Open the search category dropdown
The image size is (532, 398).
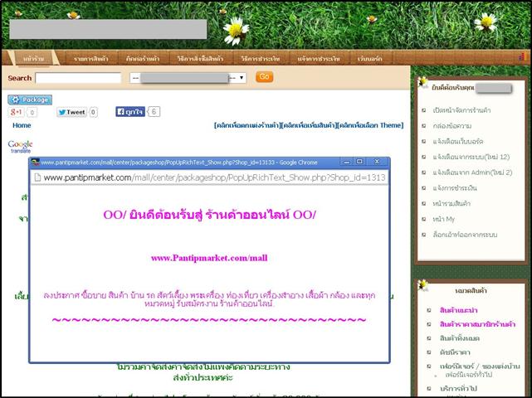pos(188,78)
